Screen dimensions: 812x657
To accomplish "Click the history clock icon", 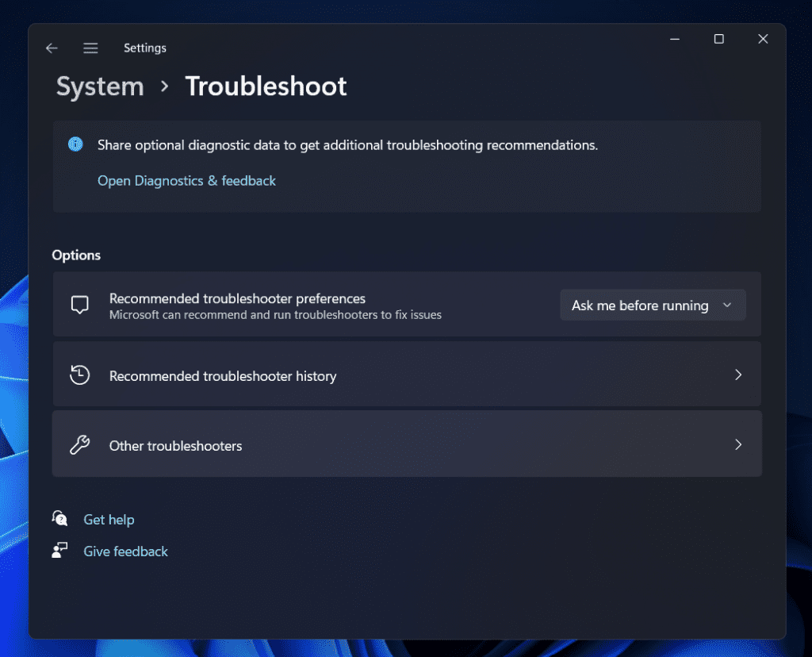I will 80,375.
